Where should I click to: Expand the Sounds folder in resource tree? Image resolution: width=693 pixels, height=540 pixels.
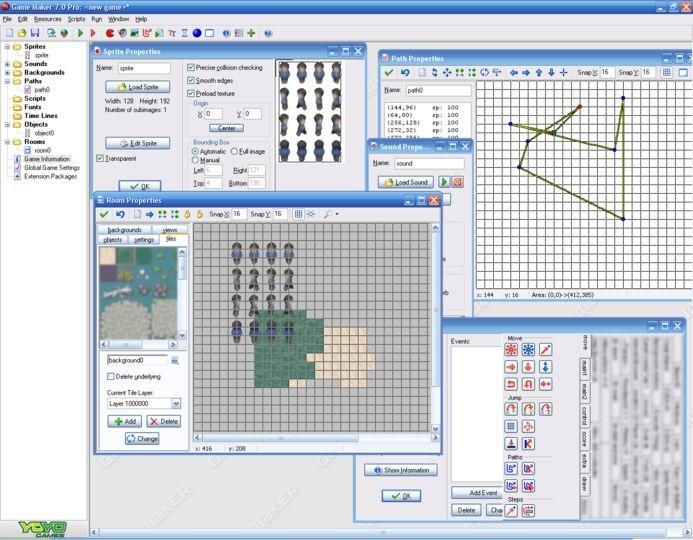(8, 64)
